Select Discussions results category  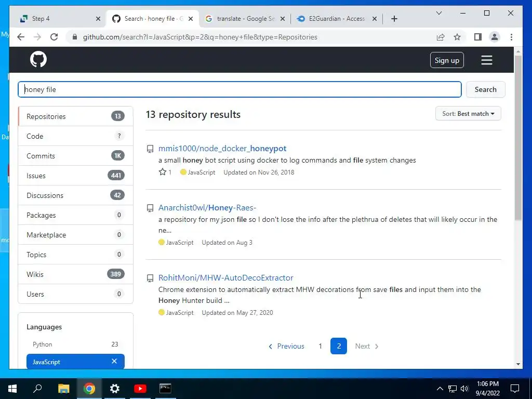[x=75, y=195]
